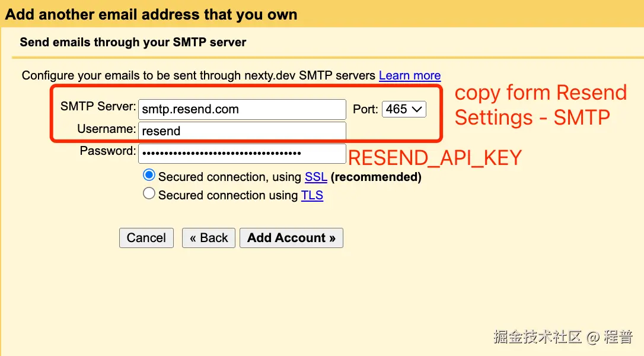Click the Add another email address title
Viewport: 644px width, 356px height.
pos(150,14)
